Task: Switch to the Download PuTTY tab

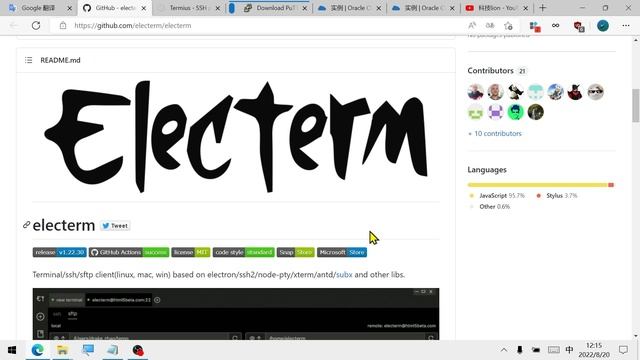Action: (x=269, y=8)
